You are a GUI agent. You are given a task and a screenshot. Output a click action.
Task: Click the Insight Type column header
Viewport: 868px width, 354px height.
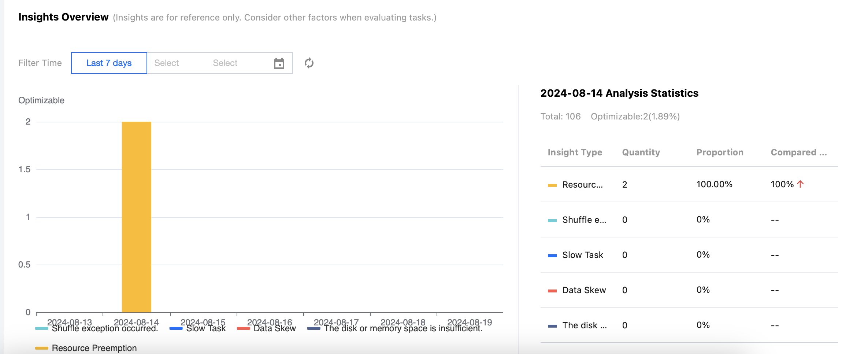575,152
